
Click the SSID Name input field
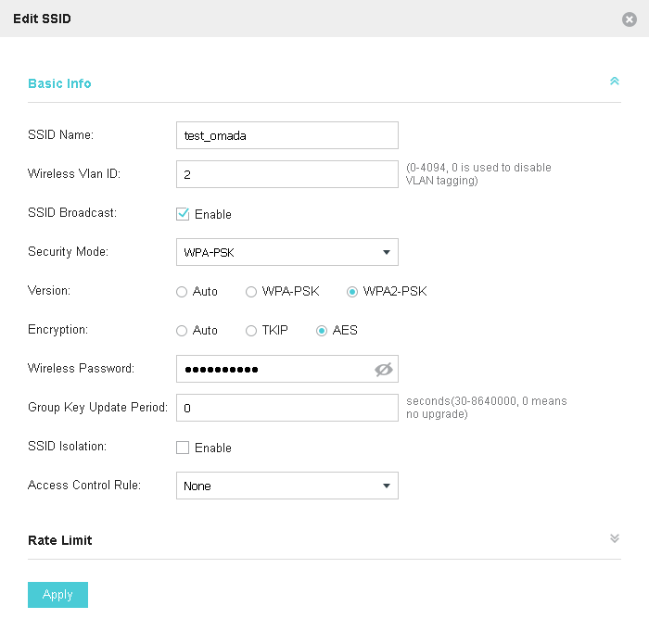[x=286, y=135]
